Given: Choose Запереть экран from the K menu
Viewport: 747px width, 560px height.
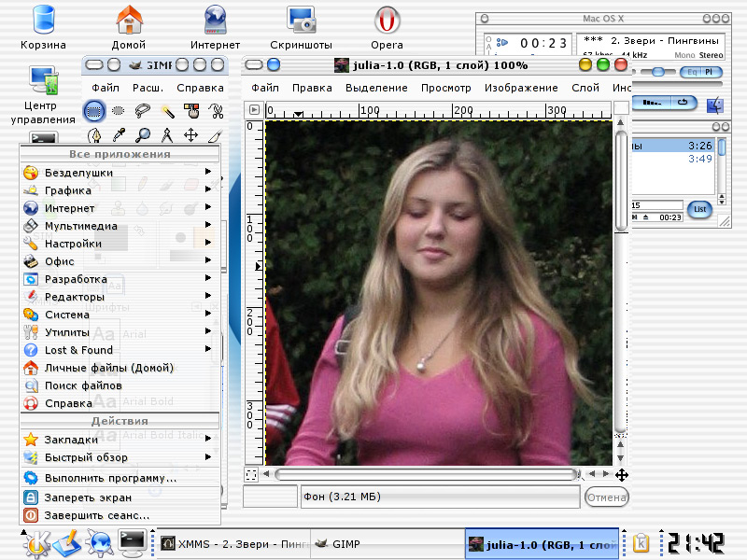Looking at the screenshot, I should tap(120, 497).
